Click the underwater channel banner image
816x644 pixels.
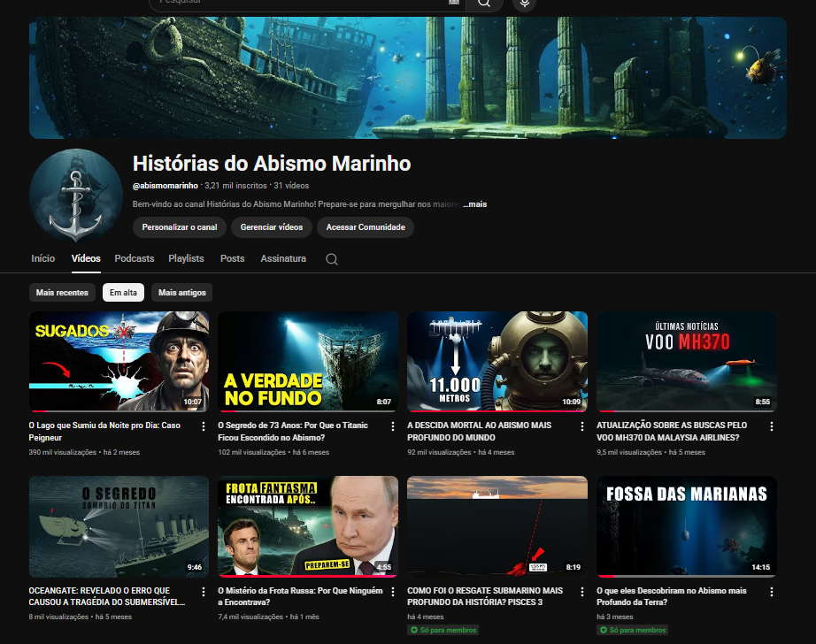[x=407, y=78]
